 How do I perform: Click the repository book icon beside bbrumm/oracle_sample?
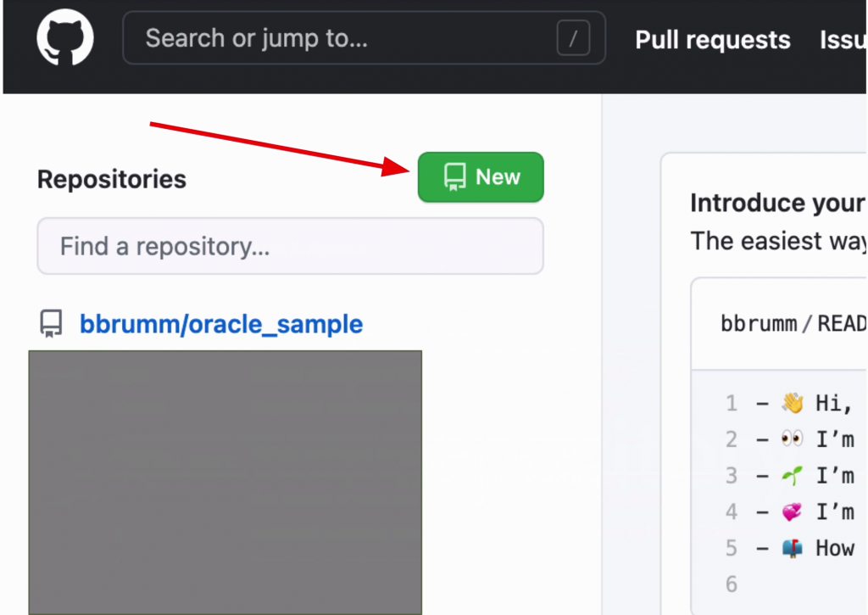[52, 324]
